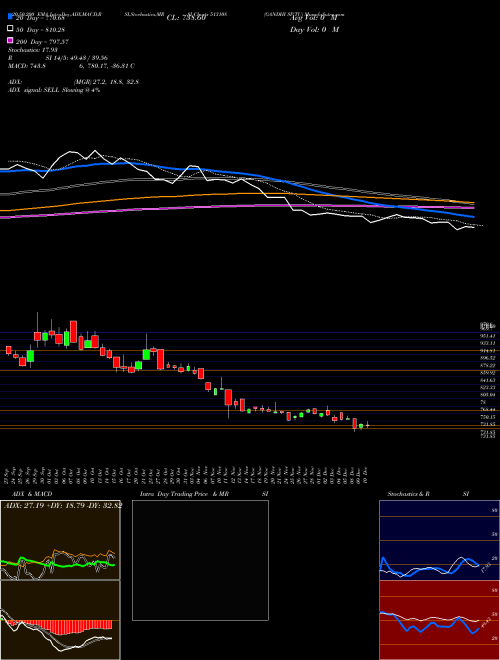Click the magenta 200 Day EMA legend swatch
Viewport: 500px width, 660px height.
tap(10, 41)
